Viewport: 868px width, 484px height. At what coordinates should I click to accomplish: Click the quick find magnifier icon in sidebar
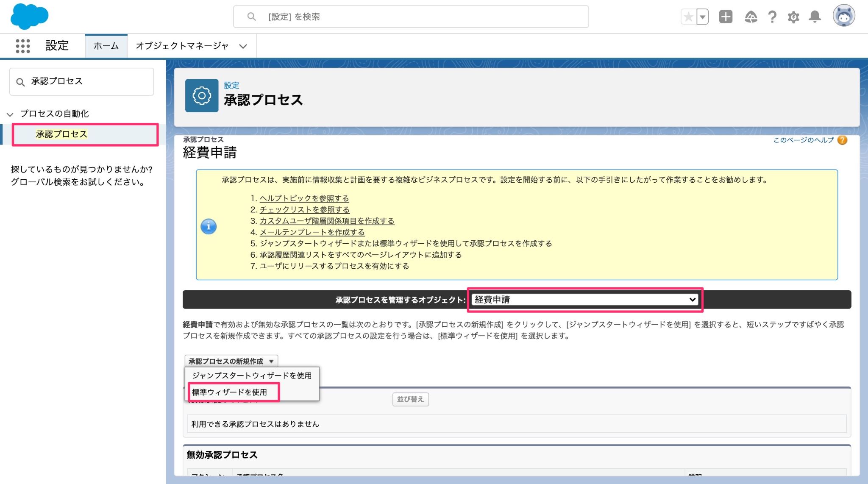point(20,82)
